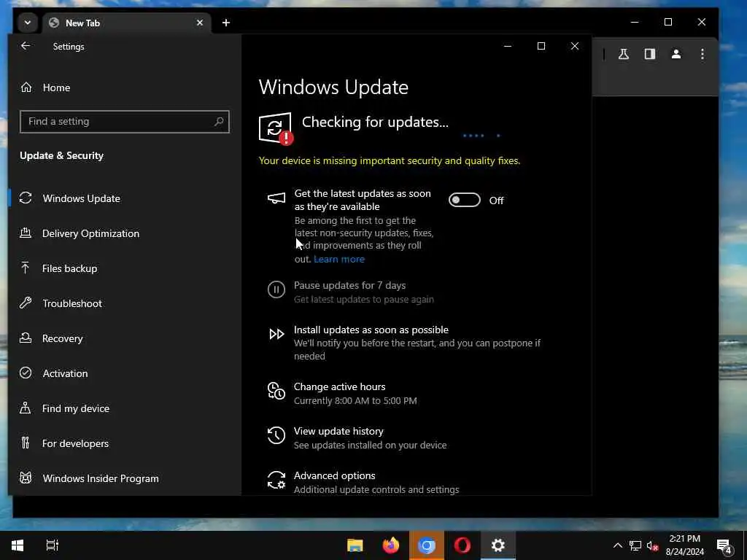Open the Windows Start menu
This screenshot has height=560, width=747.
(18, 545)
